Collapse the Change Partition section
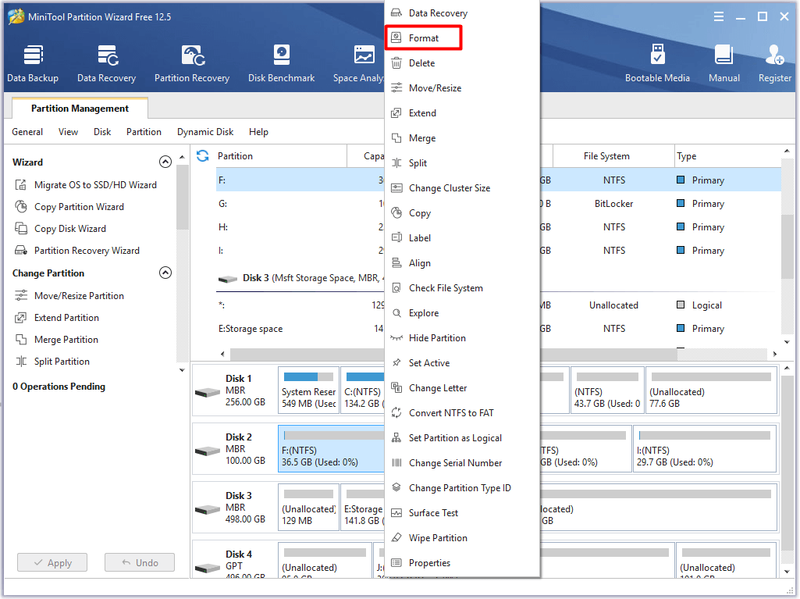This screenshot has width=800, height=599. pyautogui.click(x=165, y=272)
